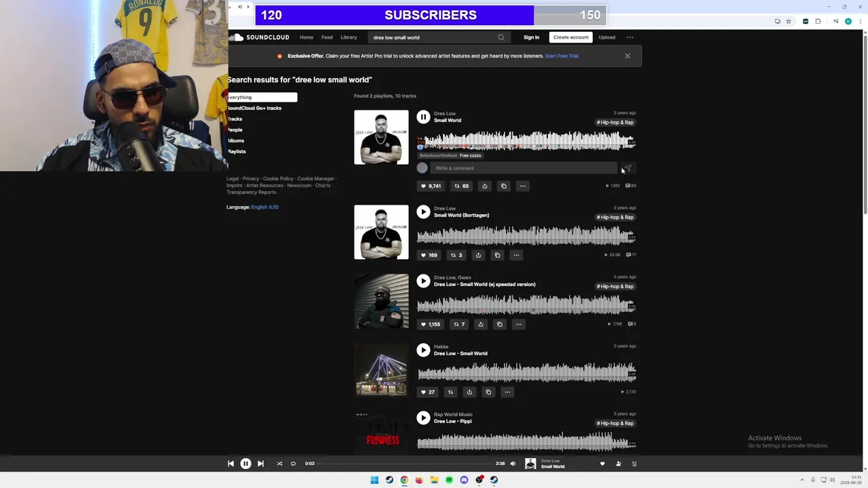
Task: Toggle shuffle in the player bar
Action: point(279,464)
